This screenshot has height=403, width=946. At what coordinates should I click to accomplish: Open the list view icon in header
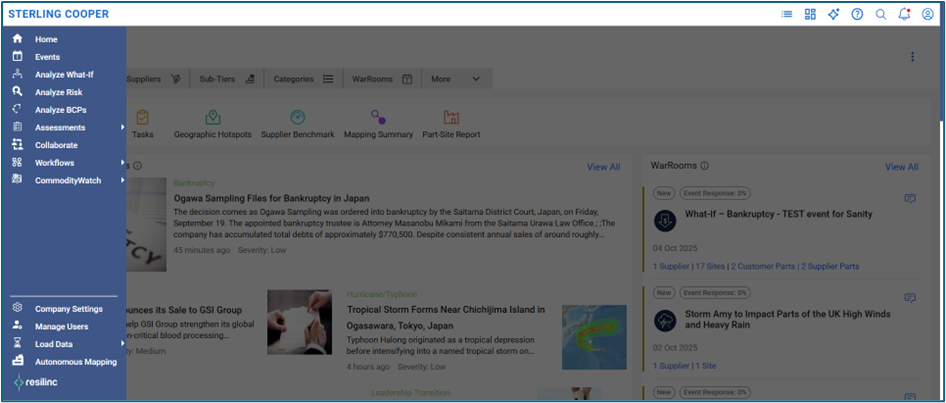point(787,14)
